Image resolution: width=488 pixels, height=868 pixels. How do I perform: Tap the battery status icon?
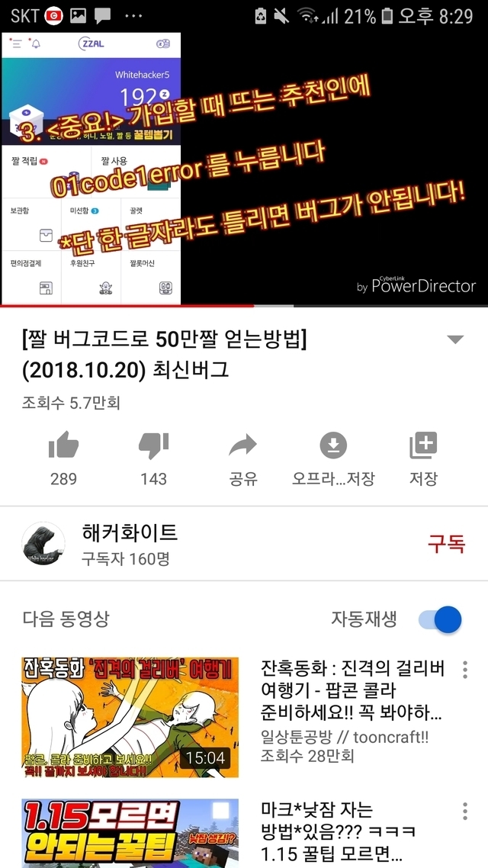(x=387, y=16)
